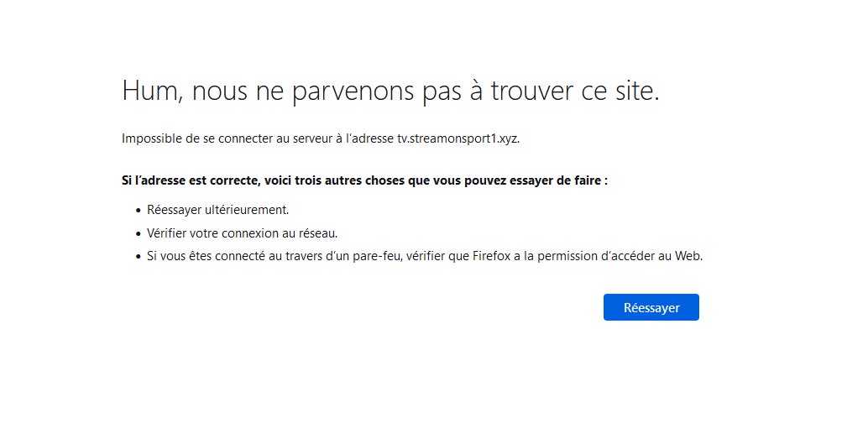Click the heading "Hum, nous ne parvenons pas"
Image resolution: width=868 pixels, height=444 pixels.
(390, 91)
